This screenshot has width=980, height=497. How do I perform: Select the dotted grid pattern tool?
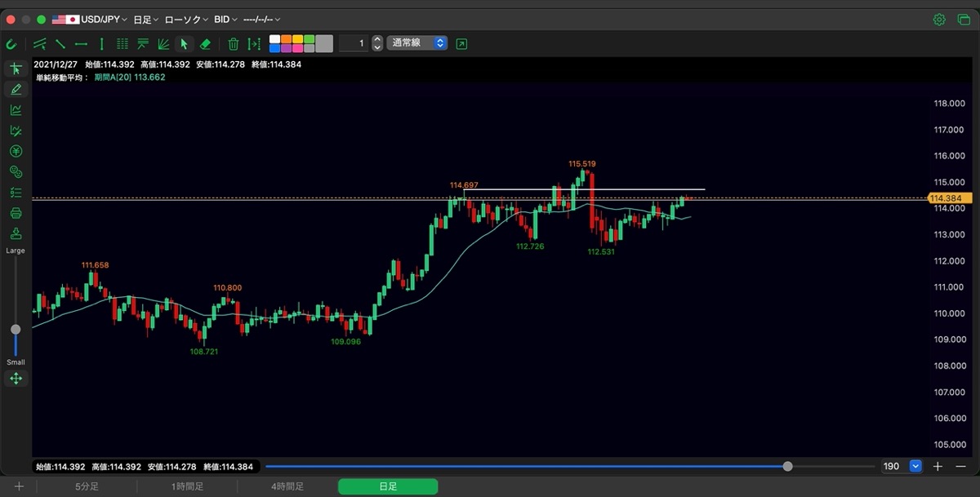tap(122, 44)
